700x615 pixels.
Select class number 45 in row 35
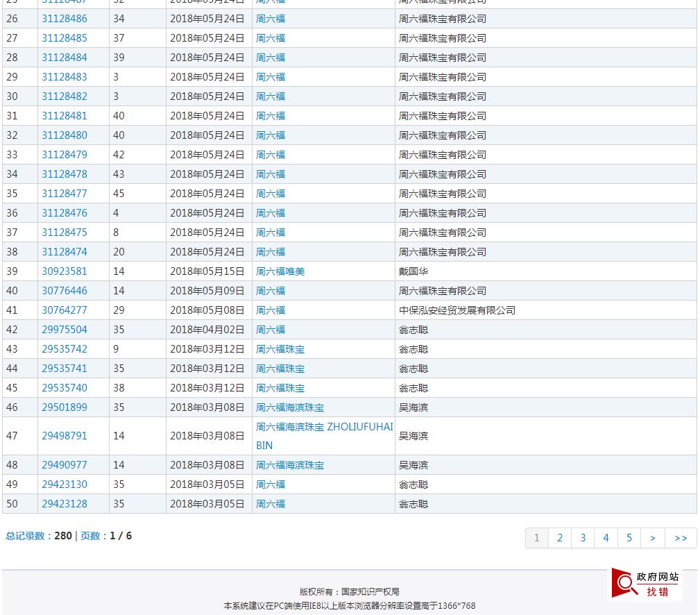119,194
